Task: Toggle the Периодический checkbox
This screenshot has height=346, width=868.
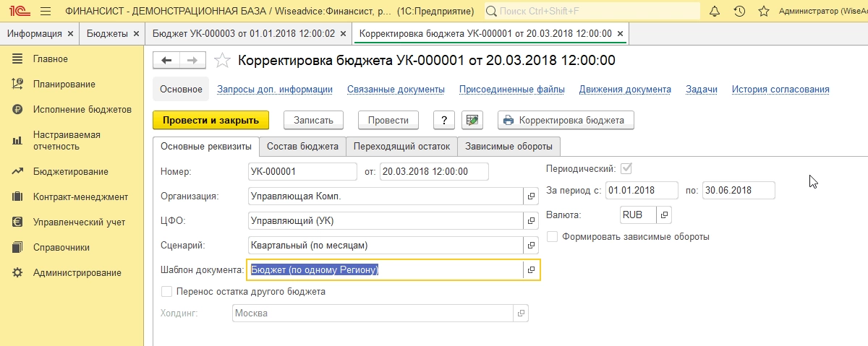Action: [626, 168]
